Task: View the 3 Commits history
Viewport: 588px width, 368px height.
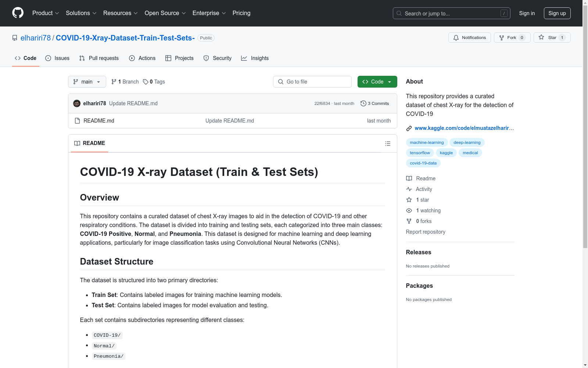Action: point(375,103)
